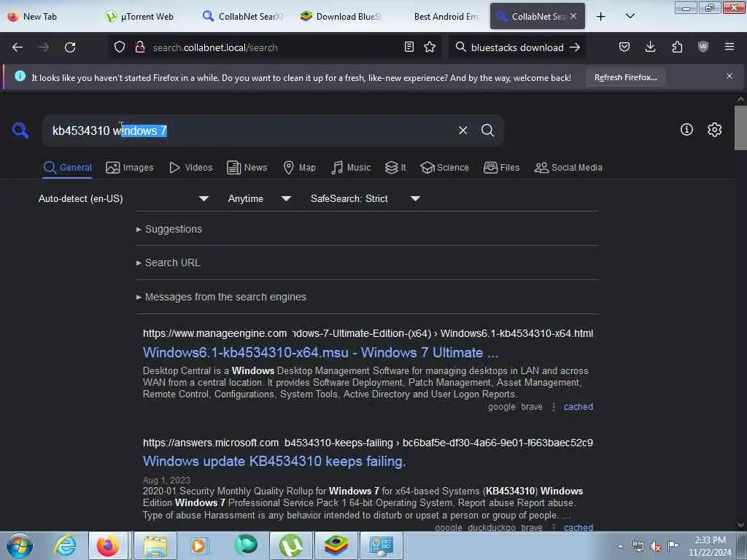Open Windows Start menu
Viewport: 747px width, 560px height.
[x=20, y=545]
